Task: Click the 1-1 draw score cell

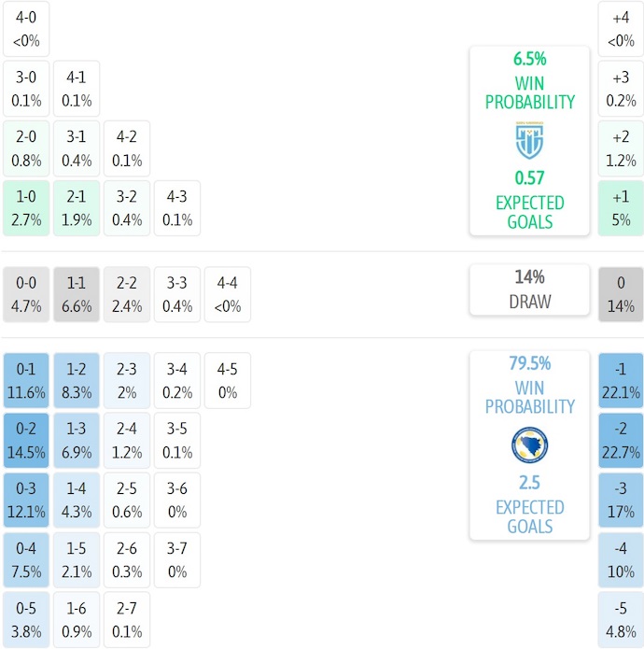Action: [77, 294]
